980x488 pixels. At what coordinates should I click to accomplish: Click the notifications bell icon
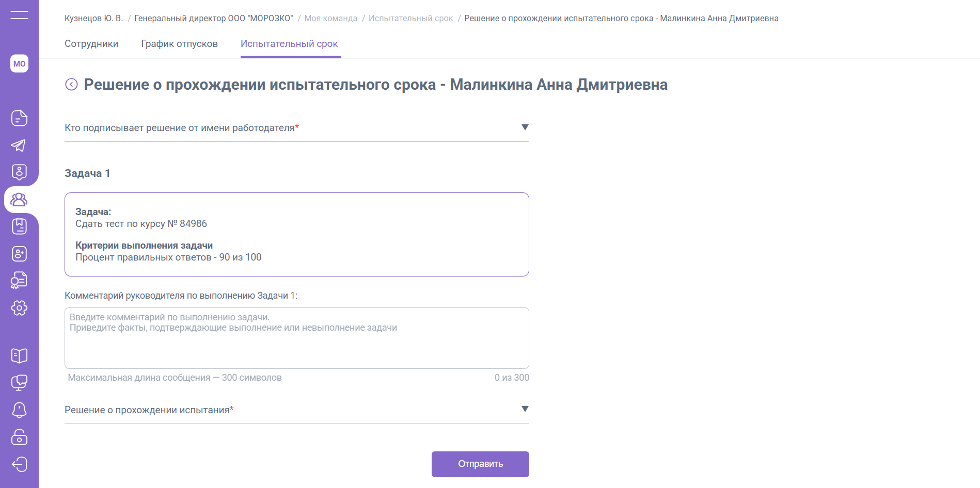(x=19, y=410)
